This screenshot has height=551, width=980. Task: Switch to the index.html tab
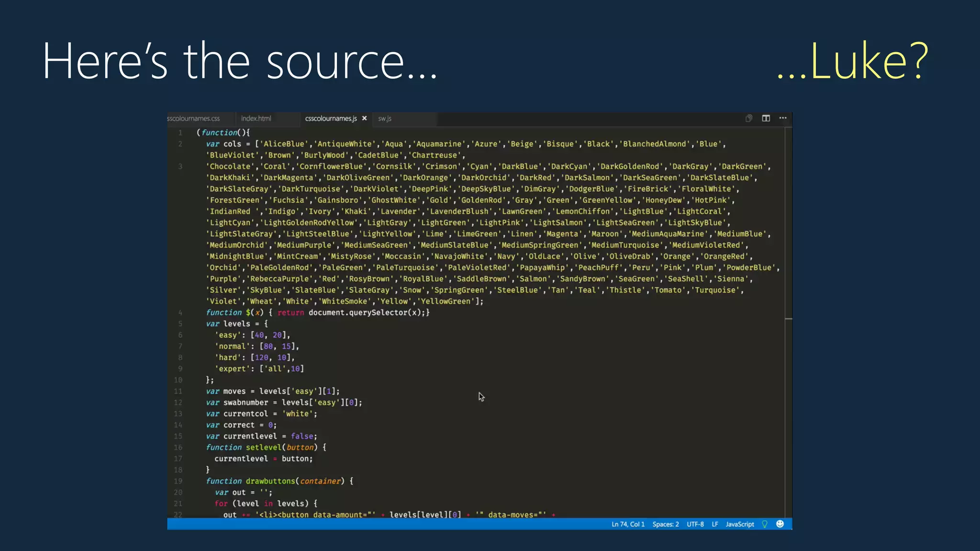pyautogui.click(x=256, y=118)
